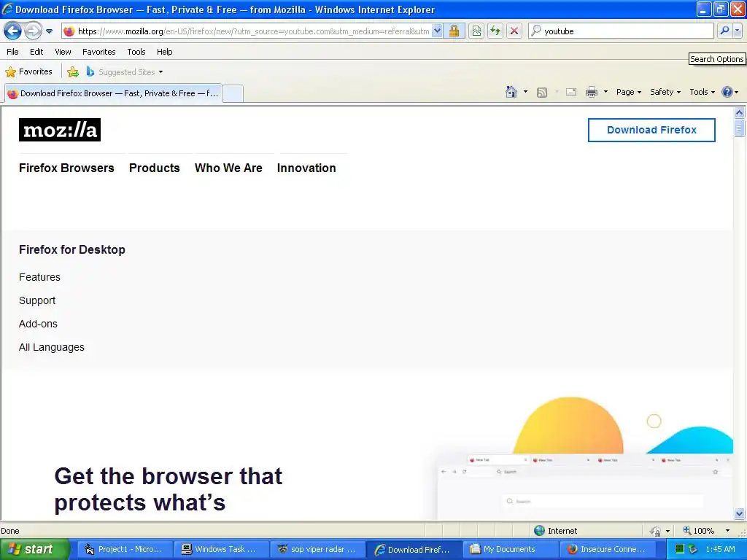Change zoom level at 100% control
This screenshot has width=747, height=560.
[699, 531]
